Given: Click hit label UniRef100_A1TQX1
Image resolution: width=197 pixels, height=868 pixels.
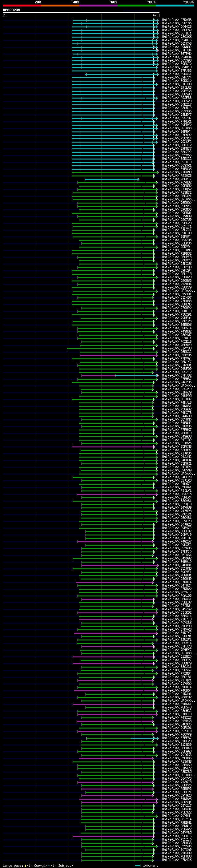Looking at the screenshot, I should (177, 680).
